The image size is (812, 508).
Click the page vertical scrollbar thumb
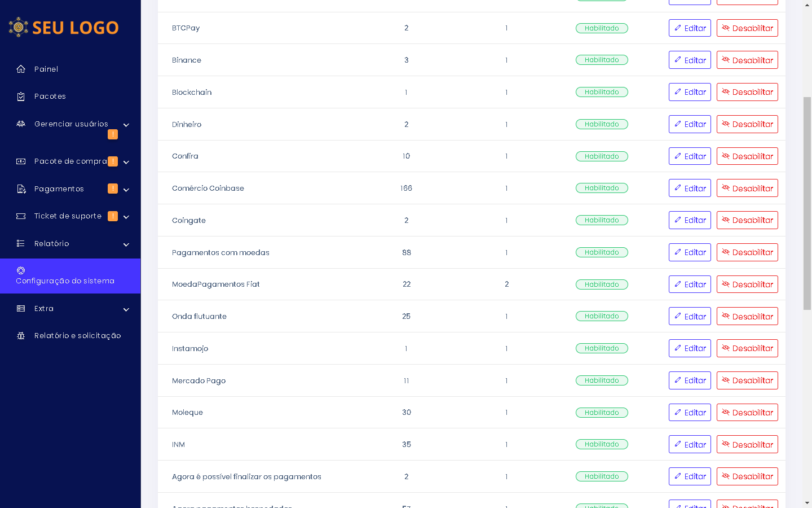coord(807,203)
